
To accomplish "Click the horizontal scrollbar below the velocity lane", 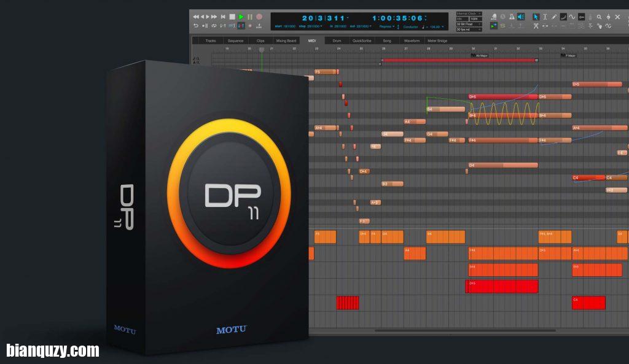I will 466,331.
